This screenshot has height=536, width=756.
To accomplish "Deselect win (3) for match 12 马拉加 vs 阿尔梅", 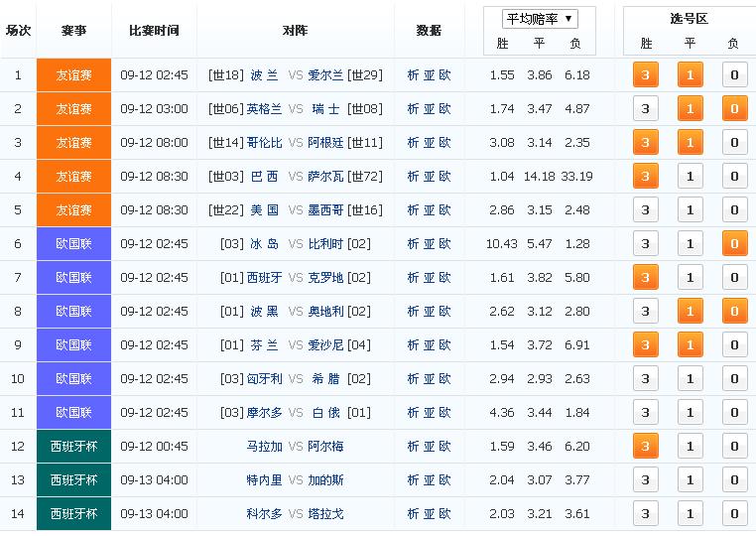I will coord(645,447).
